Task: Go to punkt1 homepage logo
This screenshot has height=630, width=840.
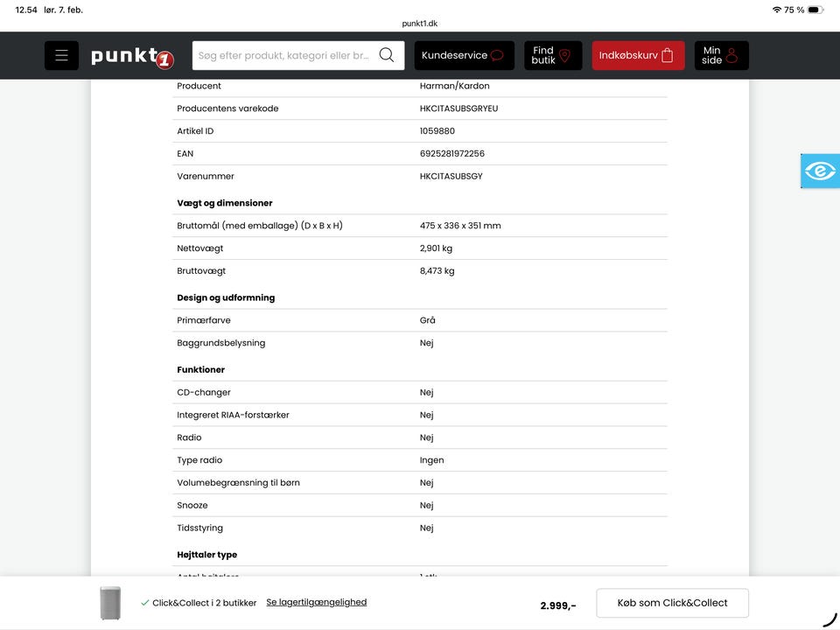Action: [132, 57]
